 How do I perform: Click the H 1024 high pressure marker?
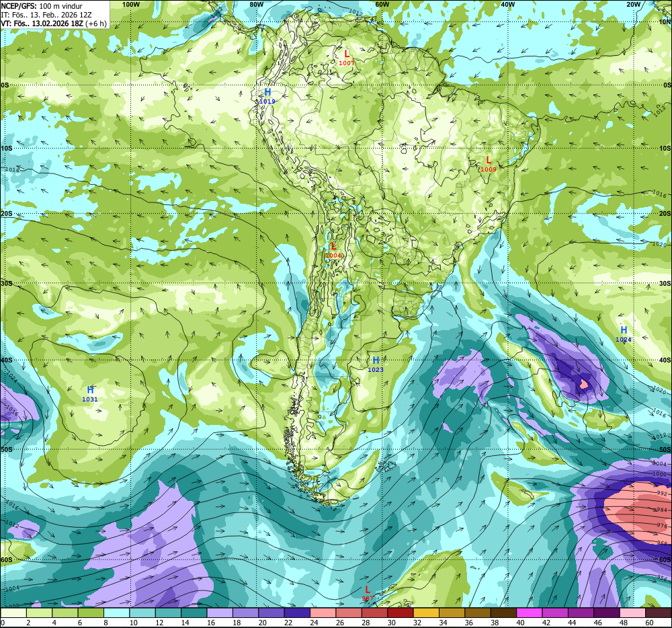click(x=624, y=334)
